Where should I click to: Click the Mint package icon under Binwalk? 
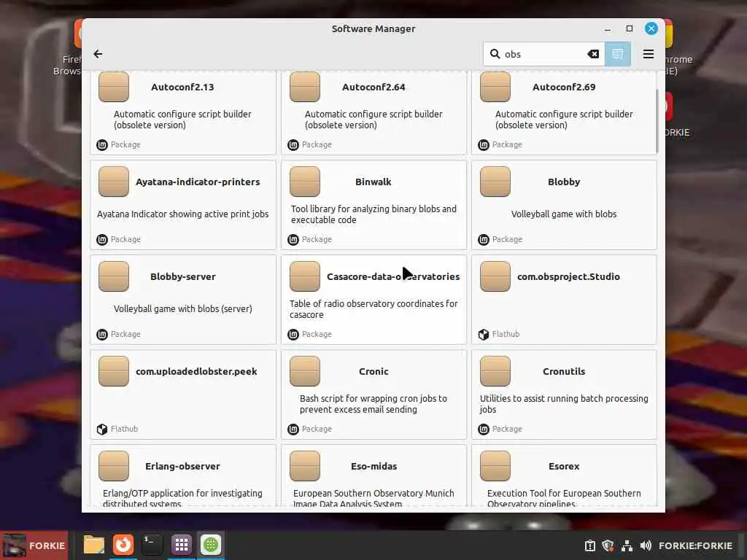[293, 239]
